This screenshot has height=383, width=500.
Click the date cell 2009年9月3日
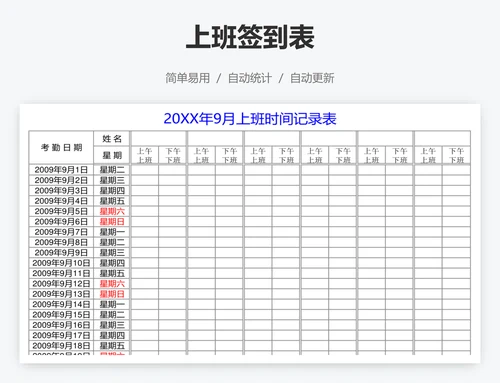pyautogui.click(x=61, y=190)
